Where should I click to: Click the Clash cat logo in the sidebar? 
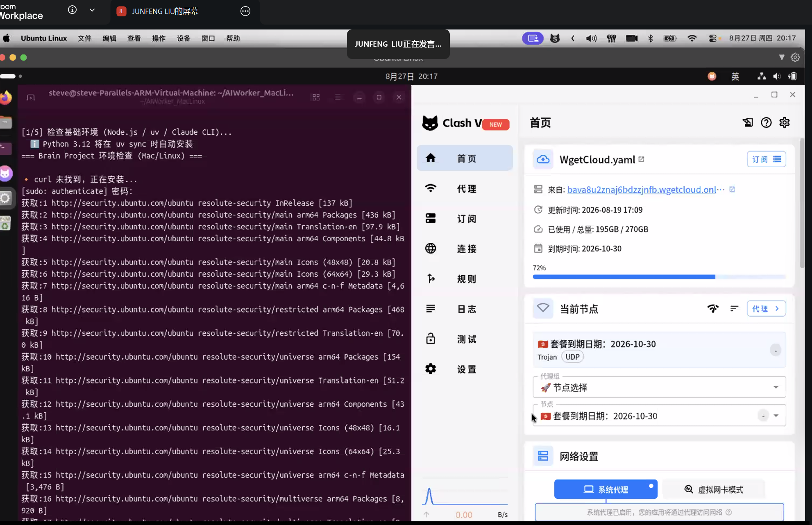click(430, 123)
